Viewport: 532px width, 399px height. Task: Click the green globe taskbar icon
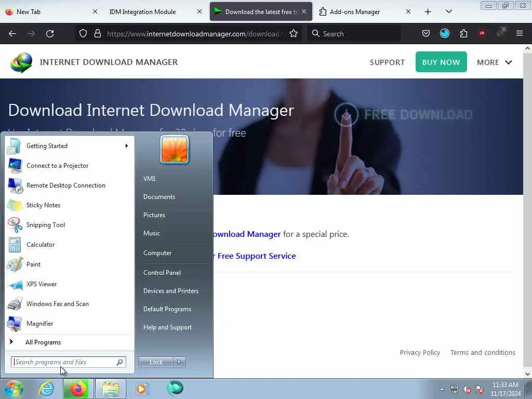175,388
